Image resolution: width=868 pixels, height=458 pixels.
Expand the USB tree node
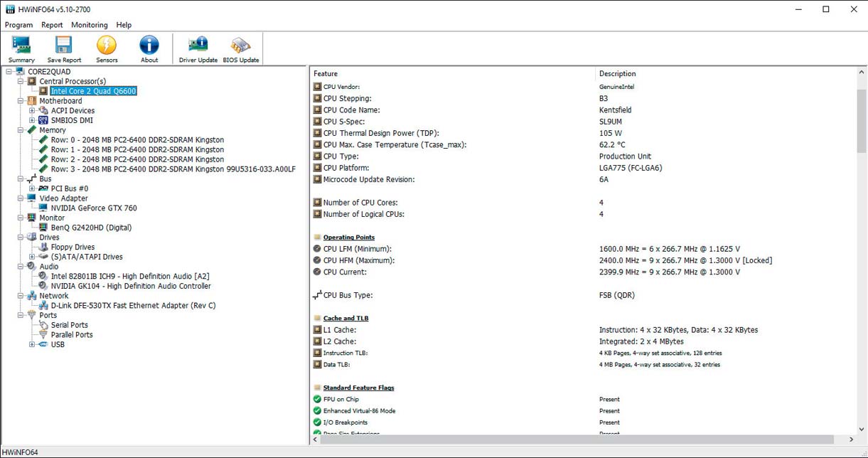pyautogui.click(x=32, y=344)
